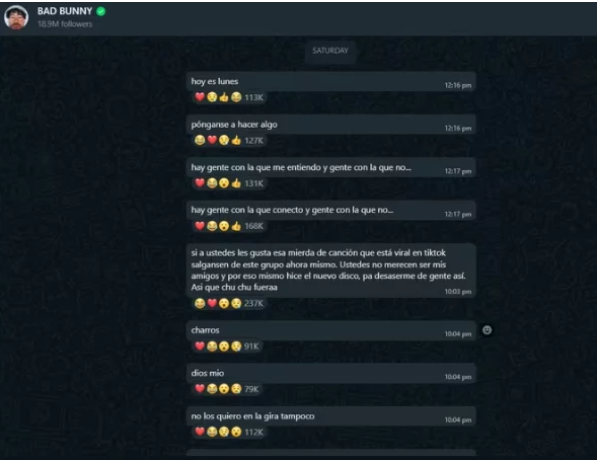
Task: Select the 'pónganse a hacer algo' message
Action: [331, 125]
